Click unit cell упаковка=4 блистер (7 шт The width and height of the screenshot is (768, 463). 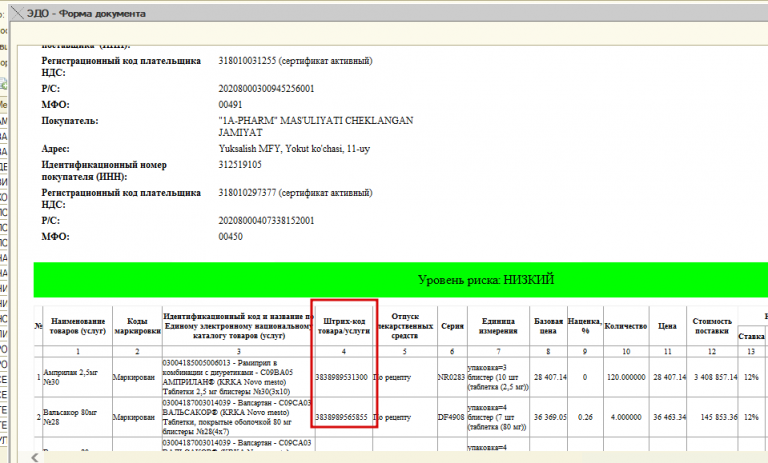[x=498, y=417]
